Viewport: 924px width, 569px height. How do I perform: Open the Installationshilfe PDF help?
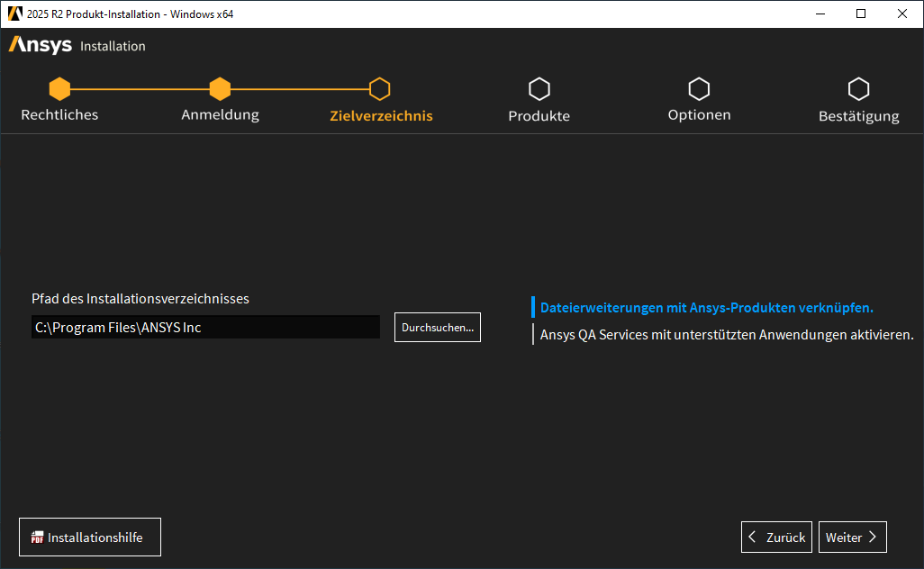coord(89,537)
